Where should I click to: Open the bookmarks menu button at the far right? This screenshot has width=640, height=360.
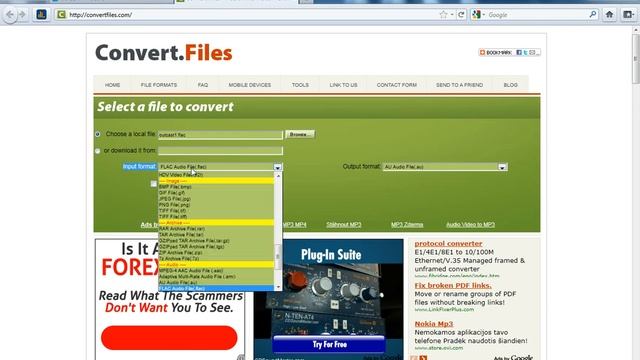point(628,15)
